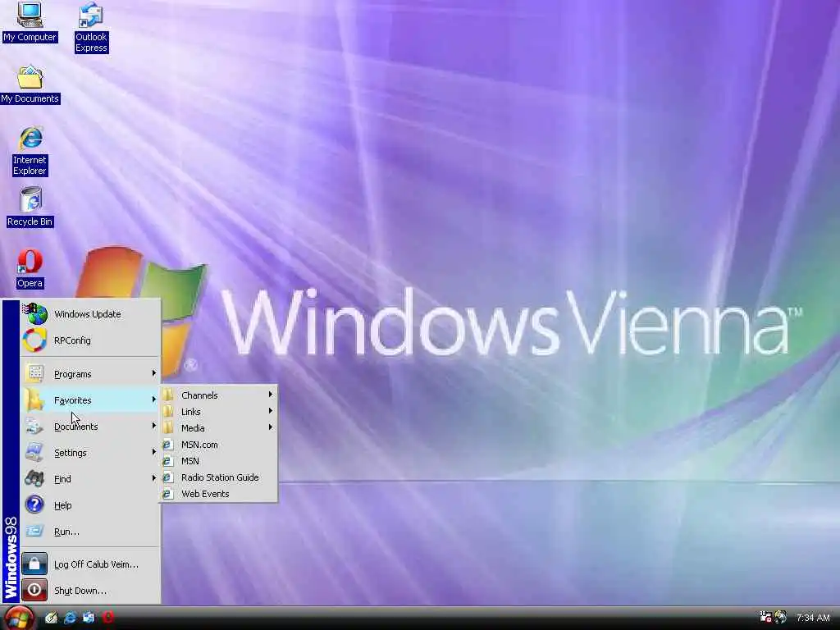The width and height of the screenshot is (840, 630).
Task: Open the Find menu entry
Action: click(90, 478)
